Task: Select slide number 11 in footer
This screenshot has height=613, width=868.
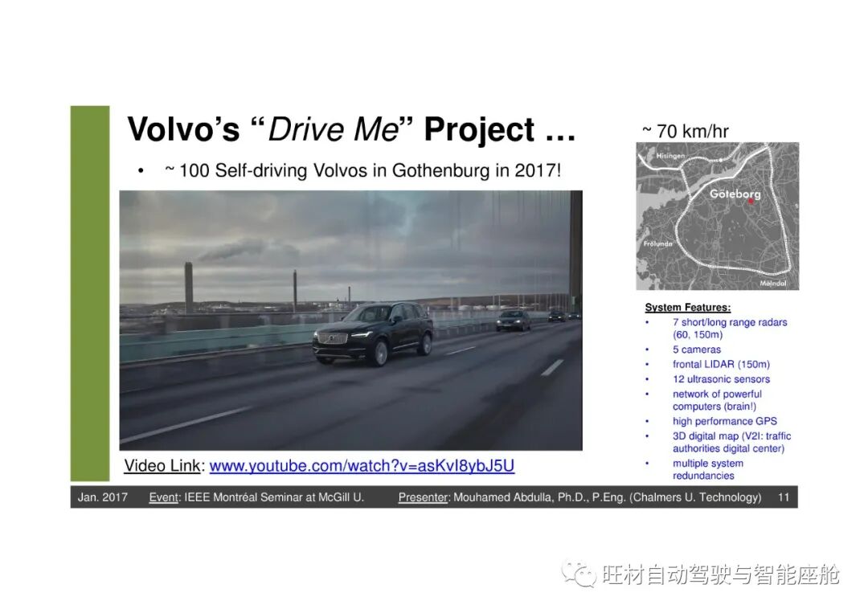Action: click(x=784, y=497)
